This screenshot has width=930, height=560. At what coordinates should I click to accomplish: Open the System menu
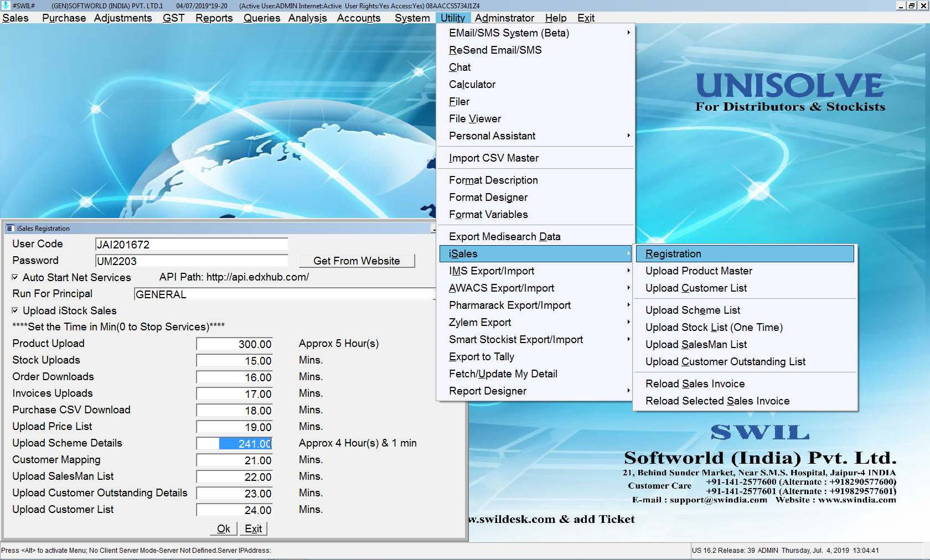click(x=412, y=18)
